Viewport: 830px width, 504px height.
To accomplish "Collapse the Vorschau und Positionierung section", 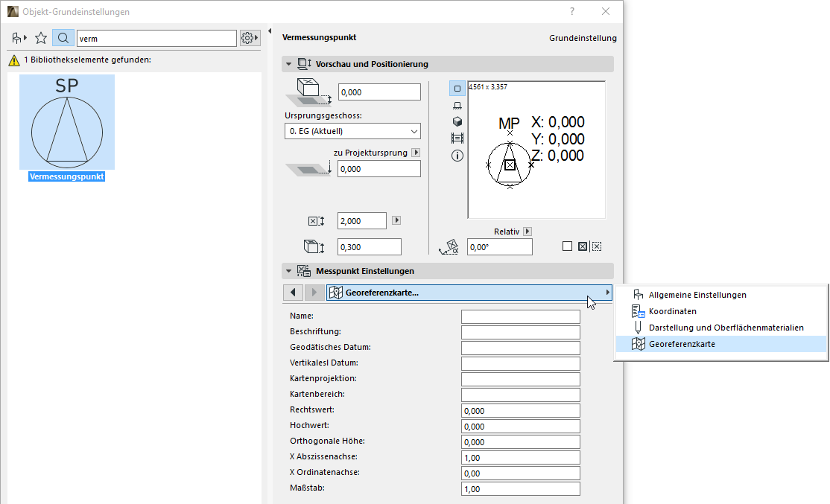I will pos(288,64).
